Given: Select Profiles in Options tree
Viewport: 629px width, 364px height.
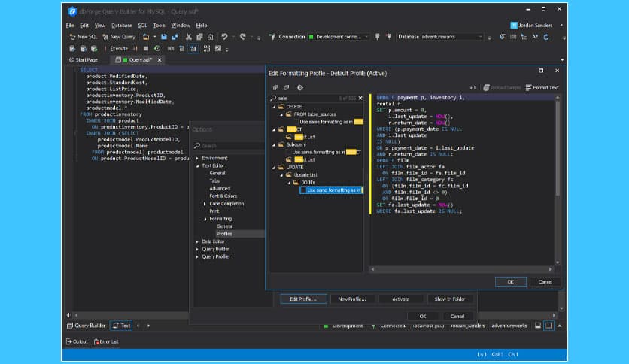Looking at the screenshot, I should click(x=224, y=234).
